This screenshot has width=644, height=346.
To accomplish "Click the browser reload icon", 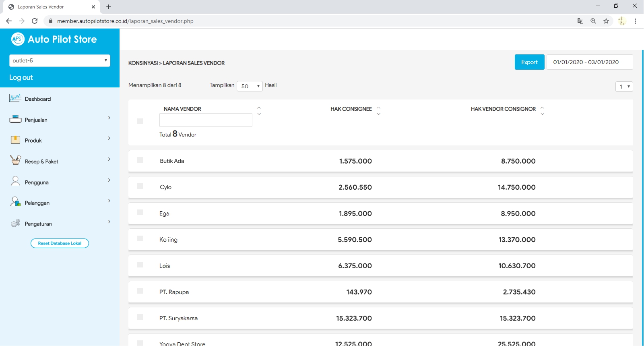I will click(35, 21).
